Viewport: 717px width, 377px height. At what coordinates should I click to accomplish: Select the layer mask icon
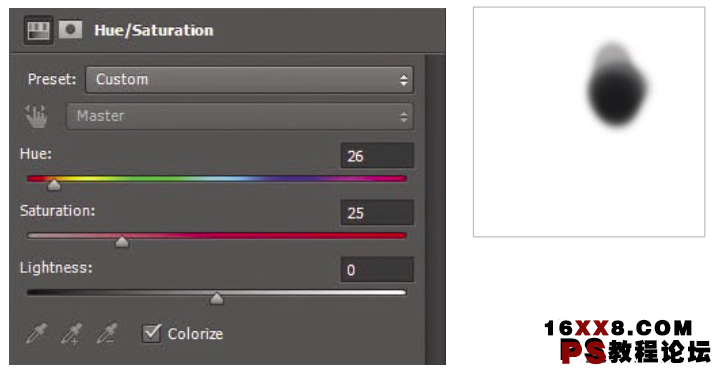pos(70,30)
